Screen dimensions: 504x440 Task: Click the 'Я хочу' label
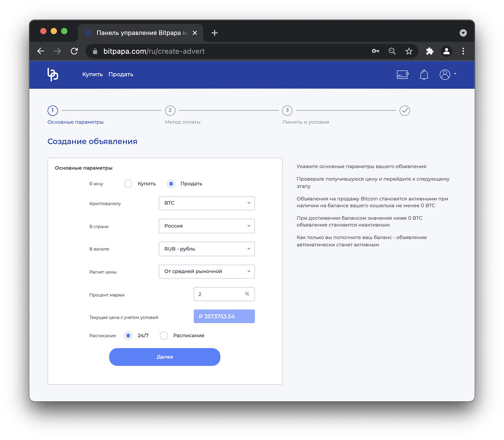pos(96,184)
